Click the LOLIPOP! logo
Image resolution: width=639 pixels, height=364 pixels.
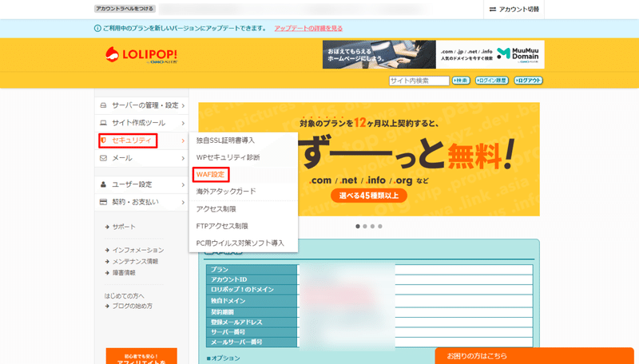[141, 55]
